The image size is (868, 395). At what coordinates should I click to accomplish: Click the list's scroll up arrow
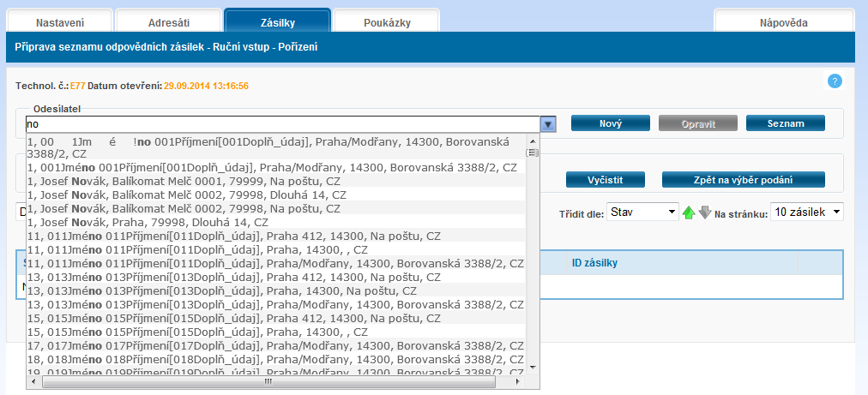(532, 140)
